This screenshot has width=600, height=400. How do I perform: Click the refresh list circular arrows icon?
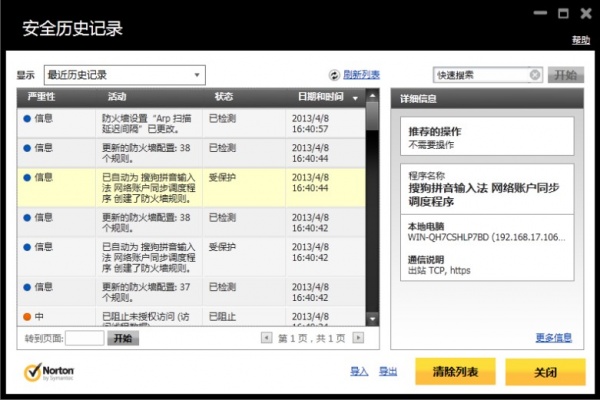334,75
